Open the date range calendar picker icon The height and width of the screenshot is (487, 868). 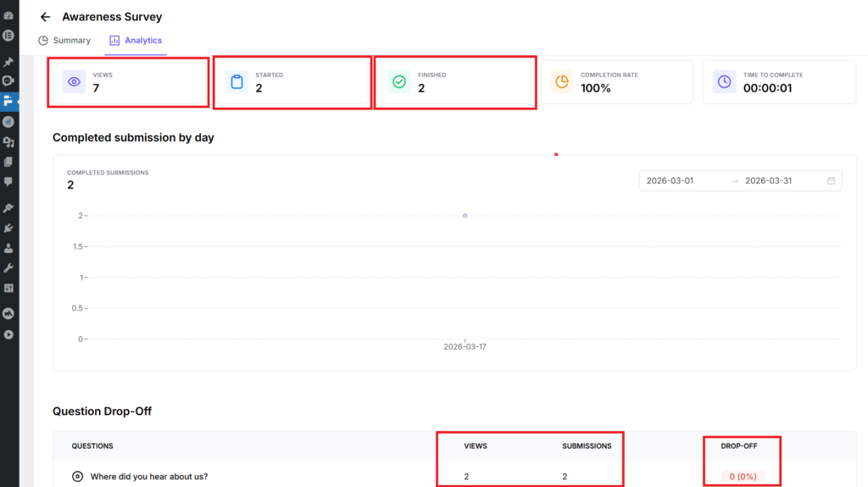[831, 181]
